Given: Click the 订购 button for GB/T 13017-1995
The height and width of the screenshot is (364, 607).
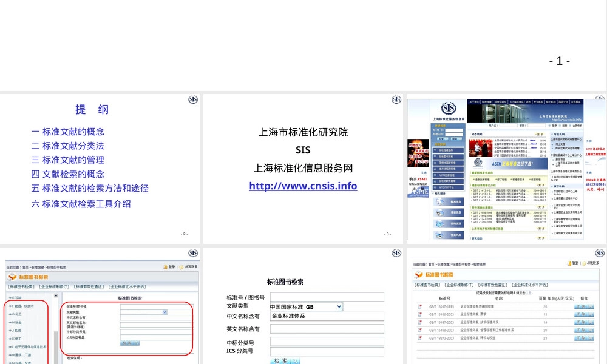Looking at the screenshot, I should [x=584, y=307].
